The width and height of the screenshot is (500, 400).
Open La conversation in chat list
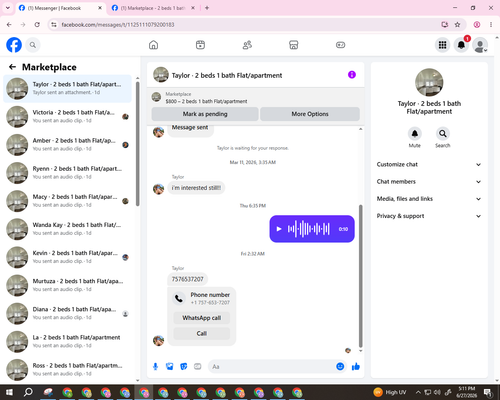coord(67,342)
